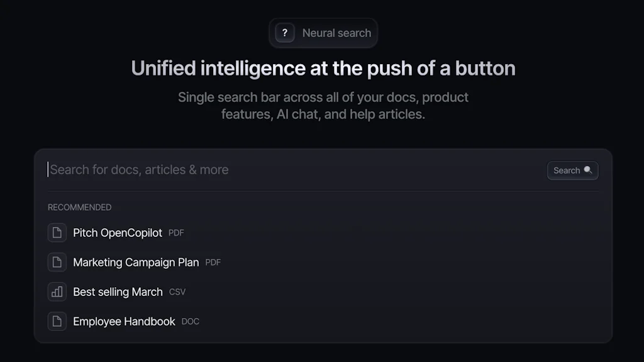Click the document icon next to Marketing Campaign Plan
Image resolution: width=644 pixels, height=362 pixels.
point(57,262)
